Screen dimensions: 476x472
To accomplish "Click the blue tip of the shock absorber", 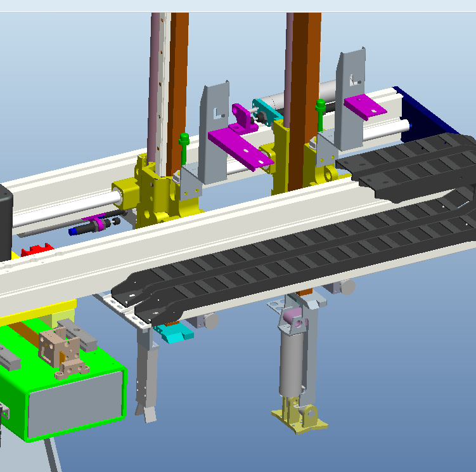I will coord(72,232).
